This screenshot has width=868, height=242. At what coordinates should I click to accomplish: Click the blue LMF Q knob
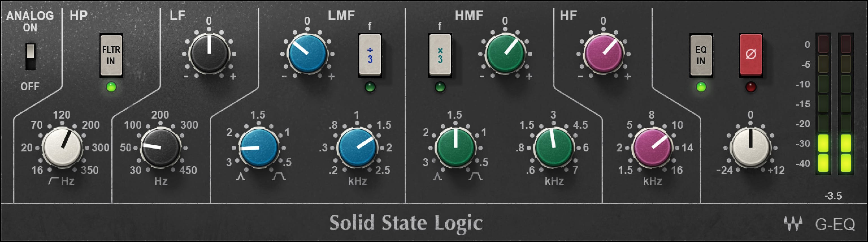[x=259, y=147]
